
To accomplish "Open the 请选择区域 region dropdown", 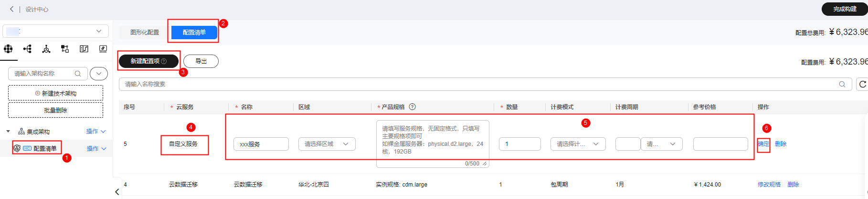I will pyautogui.click(x=327, y=144).
